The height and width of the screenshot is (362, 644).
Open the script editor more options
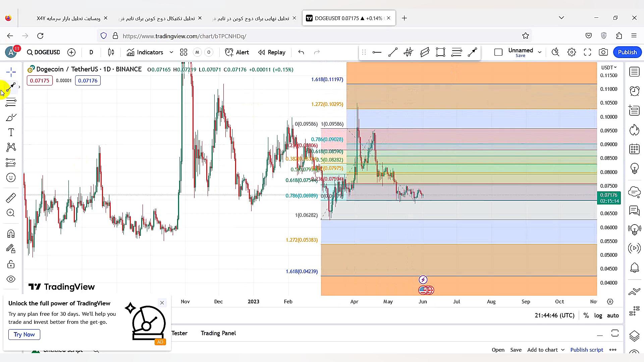click(613, 350)
